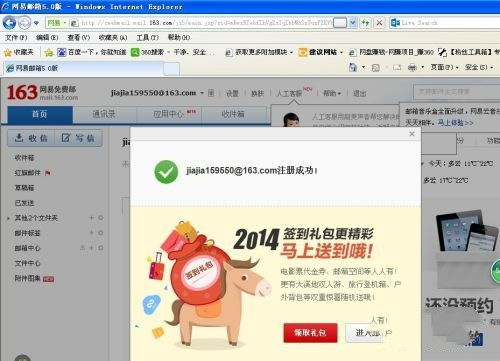Viewport: 500px width, 361px height.
Task: Click the 马上体验 link
Action: (x=455, y=123)
